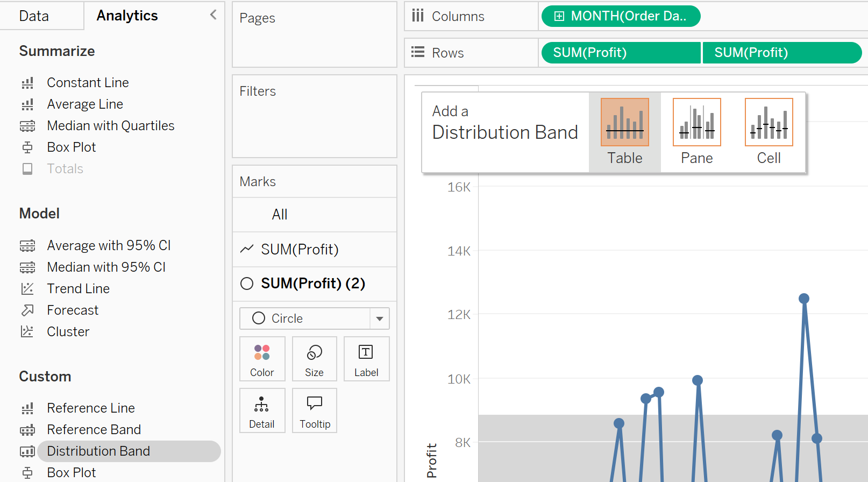Click the highest peak data point on chart
868x482 pixels.
(804, 299)
